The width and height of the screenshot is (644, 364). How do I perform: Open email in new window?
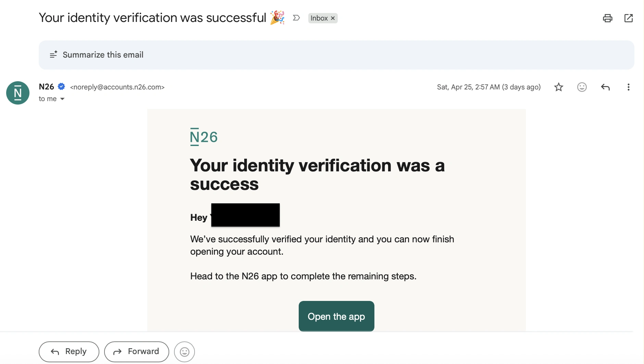pos(628,18)
